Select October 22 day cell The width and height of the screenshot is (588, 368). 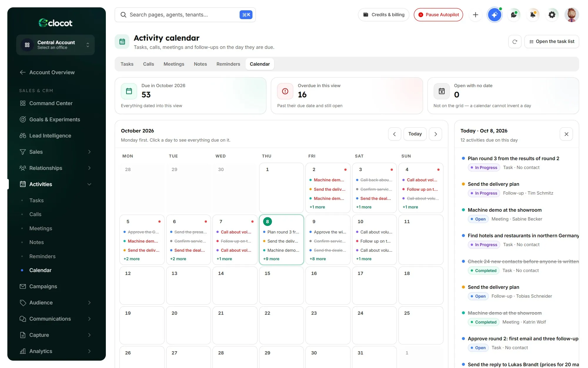click(281, 325)
